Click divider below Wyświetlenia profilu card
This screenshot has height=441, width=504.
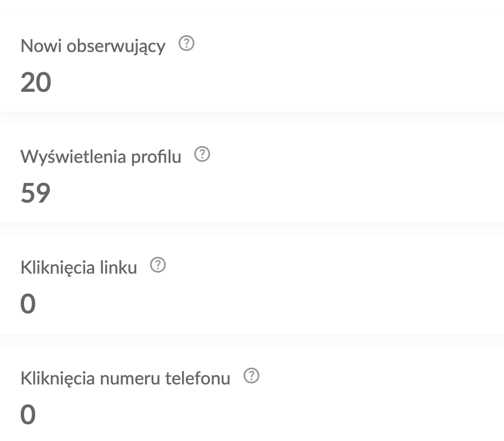252,229
